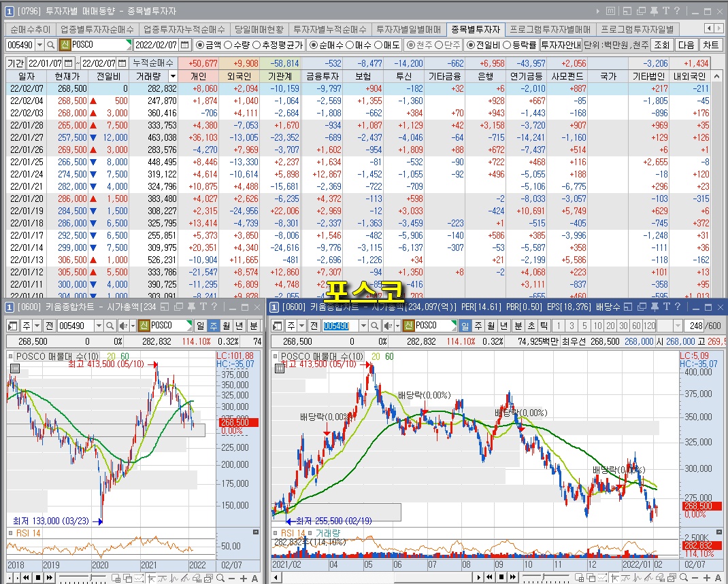Viewport: 728px width, 584px height.
Task: Click zoom magnifier in left chart bottom toolbar
Action: [x=220, y=578]
